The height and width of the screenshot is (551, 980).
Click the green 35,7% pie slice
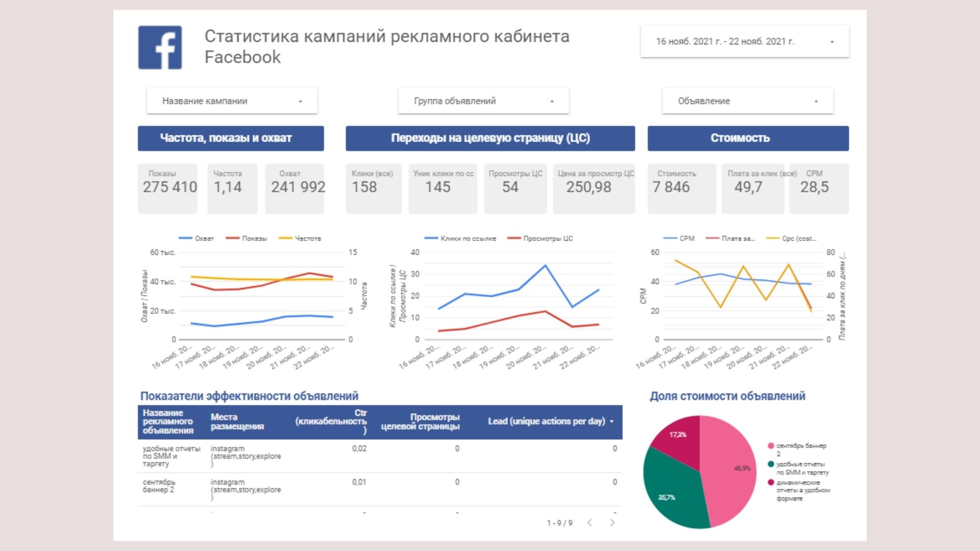point(671,492)
